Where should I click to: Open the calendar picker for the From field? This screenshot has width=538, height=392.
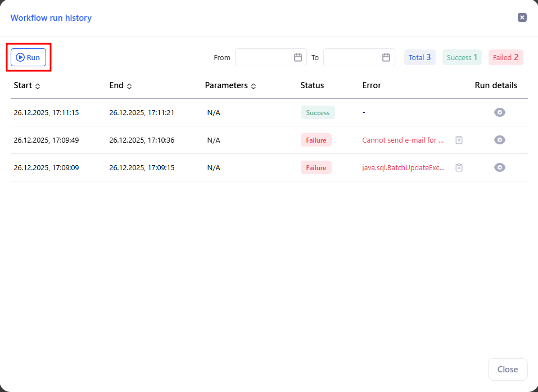(297, 57)
